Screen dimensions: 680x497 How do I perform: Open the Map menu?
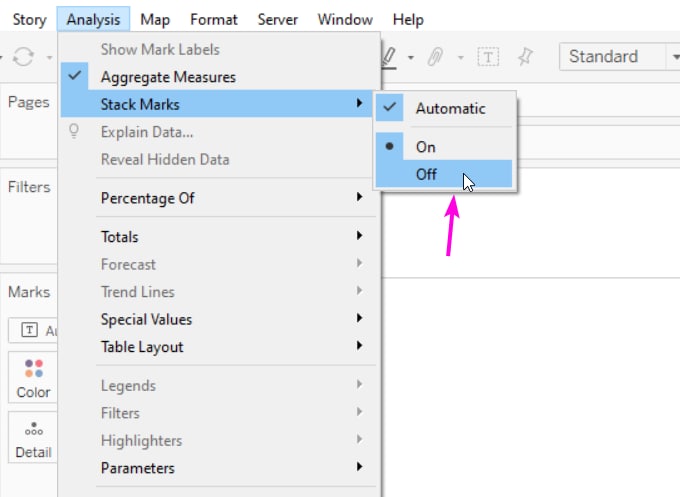pyautogui.click(x=155, y=20)
